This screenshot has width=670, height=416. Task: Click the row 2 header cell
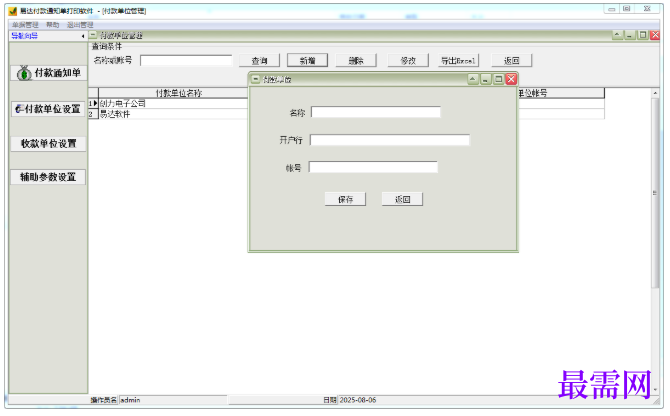point(93,114)
